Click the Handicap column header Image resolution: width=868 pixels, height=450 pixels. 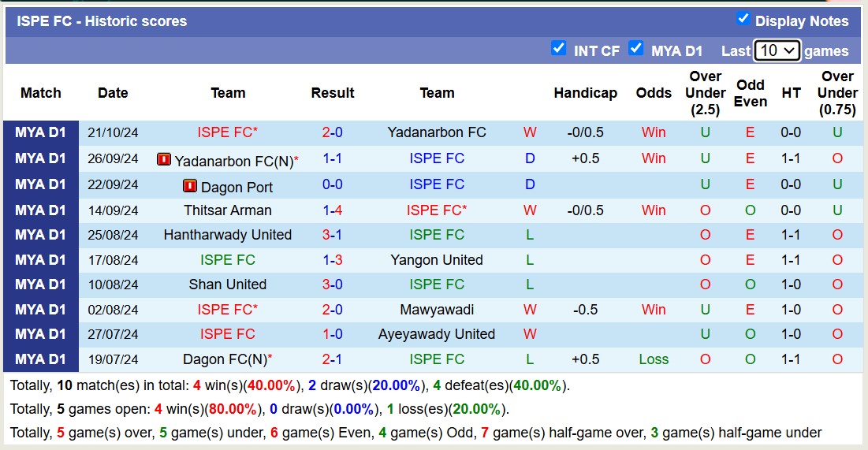pos(585,93)
